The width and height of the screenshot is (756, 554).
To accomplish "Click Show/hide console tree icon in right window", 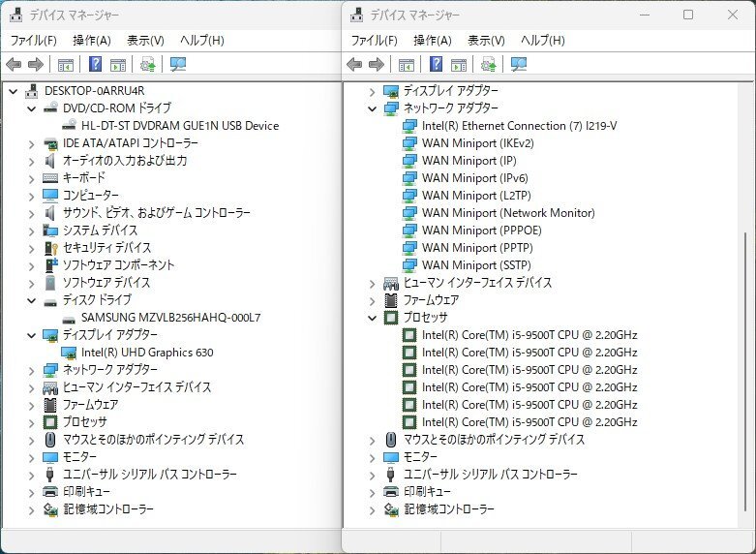I will point(407,64).
